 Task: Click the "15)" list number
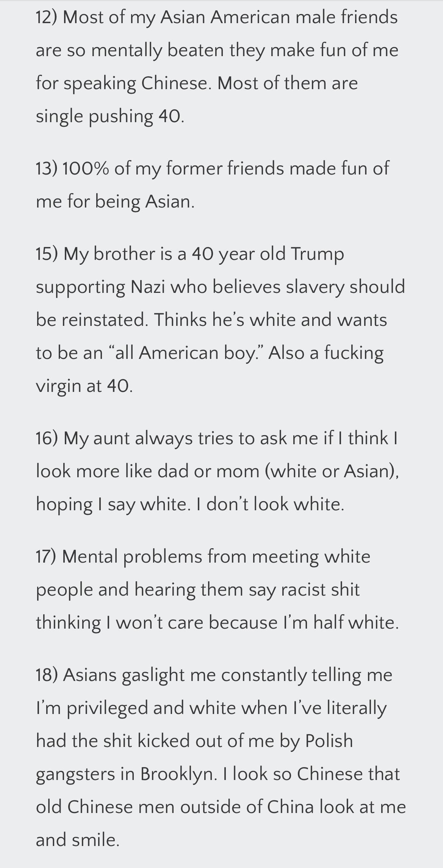(47, 254)
